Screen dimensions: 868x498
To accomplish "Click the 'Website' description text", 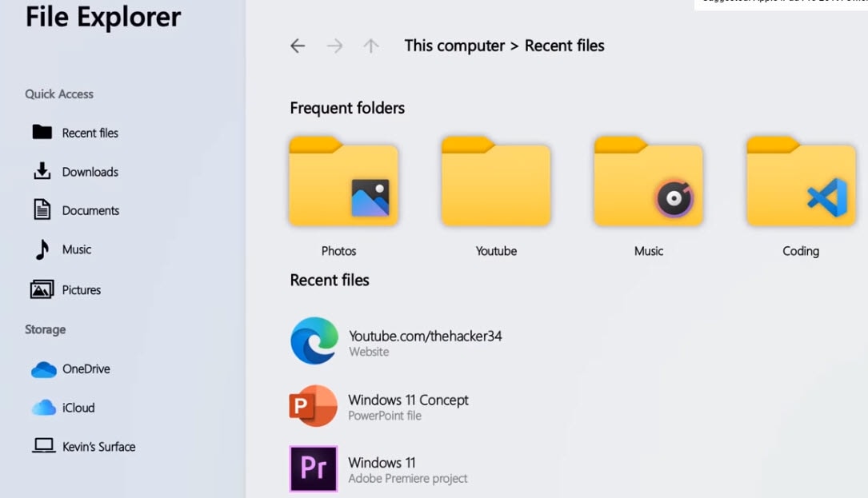I will [370, 352].
